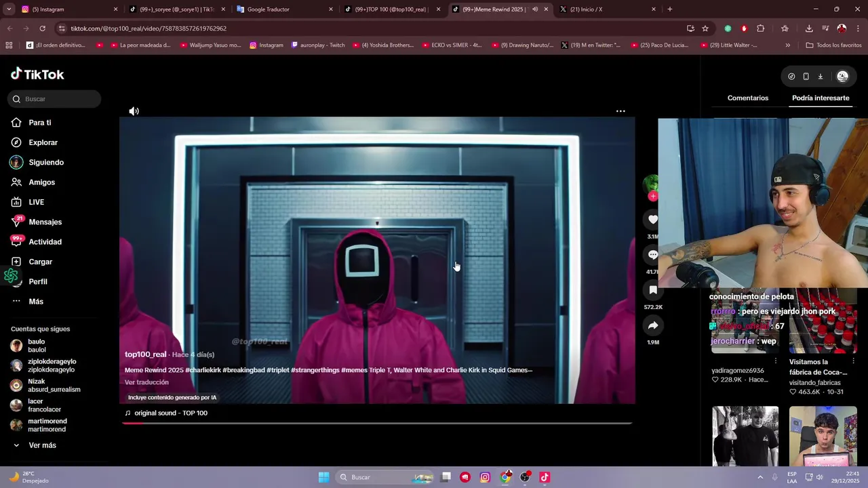The image size is (868, 488).
Task: Open auronplay - Twitch bookmark
Action: pyautogui.click(x=317, y=45)
